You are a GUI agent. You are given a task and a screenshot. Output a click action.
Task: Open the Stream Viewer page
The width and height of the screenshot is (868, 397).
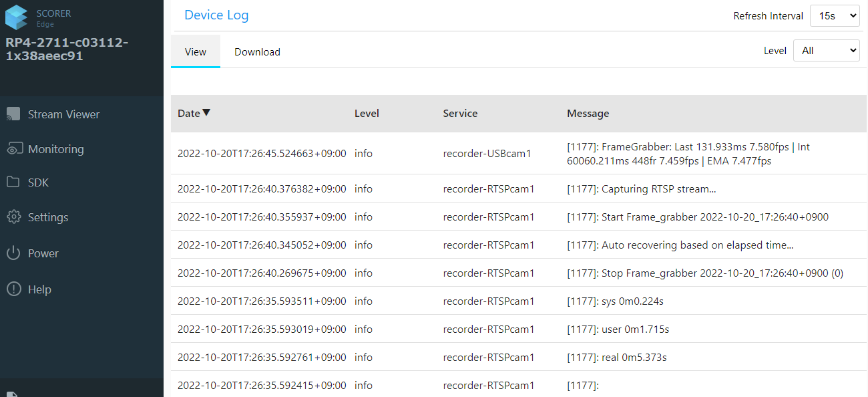click(x=63, y=114)
